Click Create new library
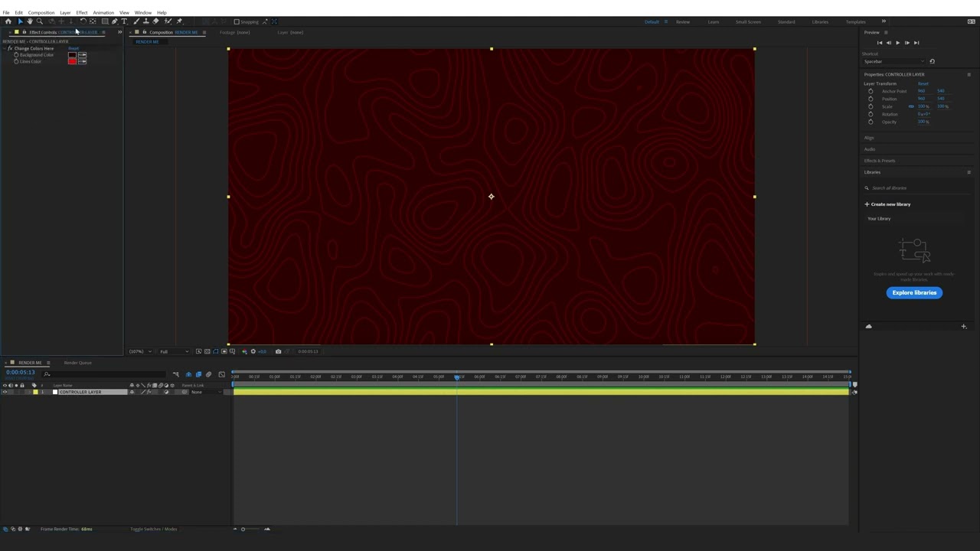980x551 pixels. [888, 204]
